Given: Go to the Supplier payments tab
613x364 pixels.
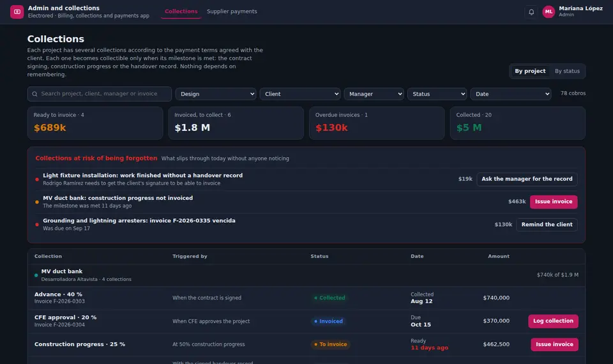Looking at the screenshot, I should (x=232, y=11).
